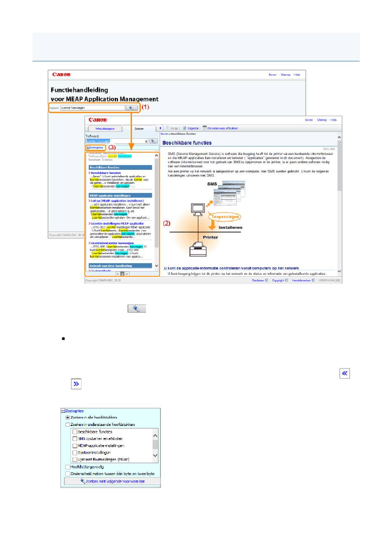This screenshot has width=392, height=559.
Task: Go to previous results page in search panel
Action: 118,274
